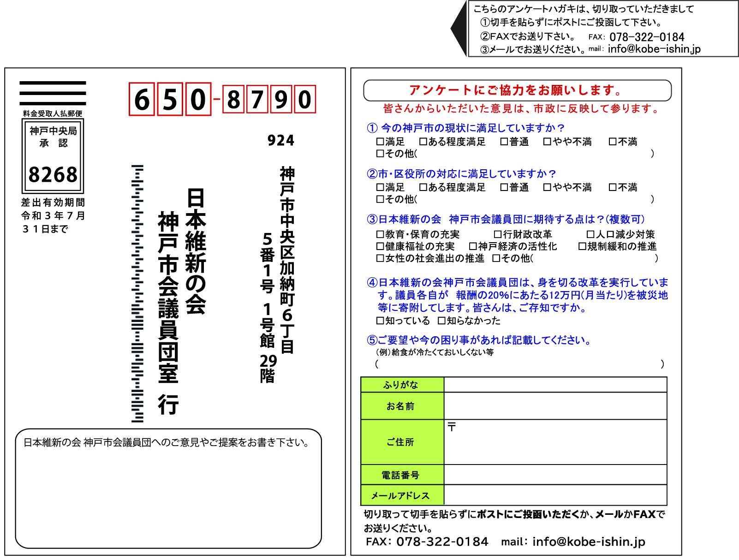The image size is (739, 560).
Task: Click the answer line under question ⑤
Action: [x=519, y=364]
